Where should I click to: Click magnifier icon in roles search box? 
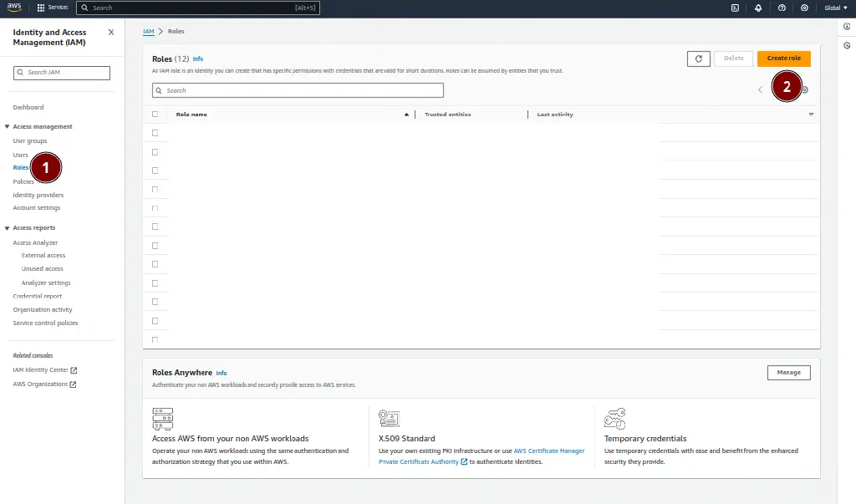coord(159,90)
